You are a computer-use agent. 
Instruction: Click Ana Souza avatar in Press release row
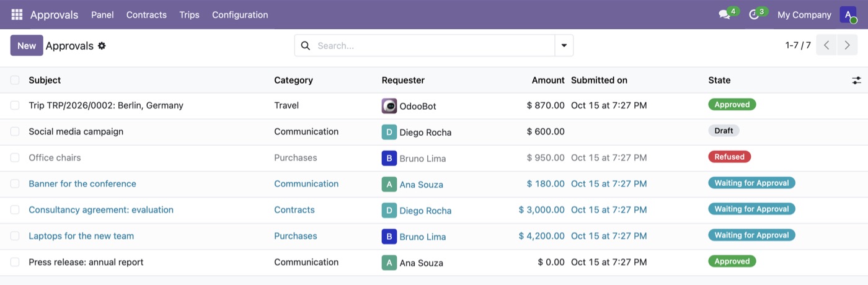click(389, 262)
